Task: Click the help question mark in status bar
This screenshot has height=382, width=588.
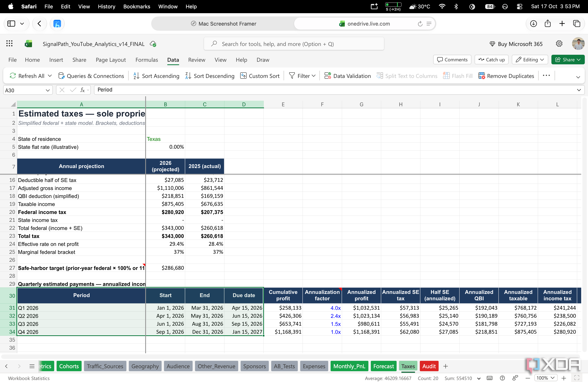Action: pyautogui.click(x=502, y=378)
